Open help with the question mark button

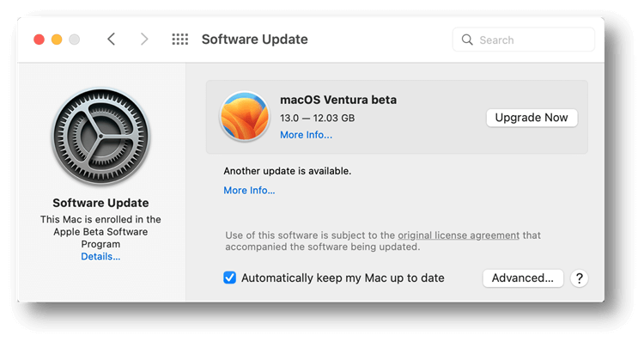point(579,278)
